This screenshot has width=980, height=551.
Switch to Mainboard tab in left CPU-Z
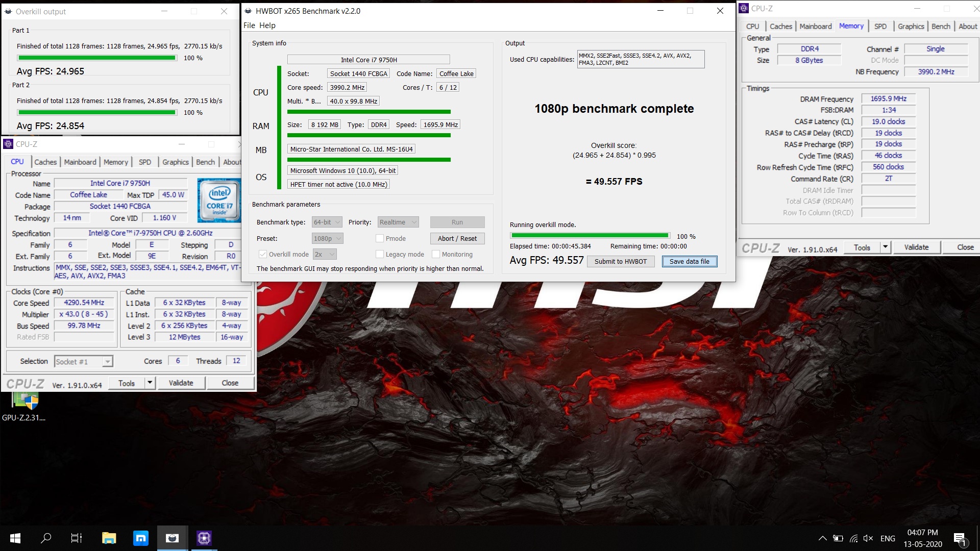pos(80,162)
